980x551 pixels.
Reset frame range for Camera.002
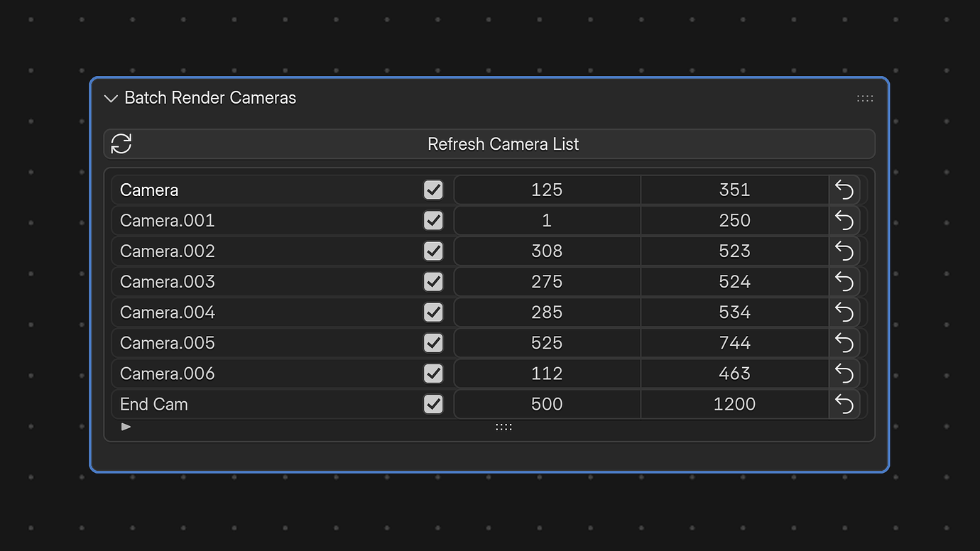click(844, 251)
